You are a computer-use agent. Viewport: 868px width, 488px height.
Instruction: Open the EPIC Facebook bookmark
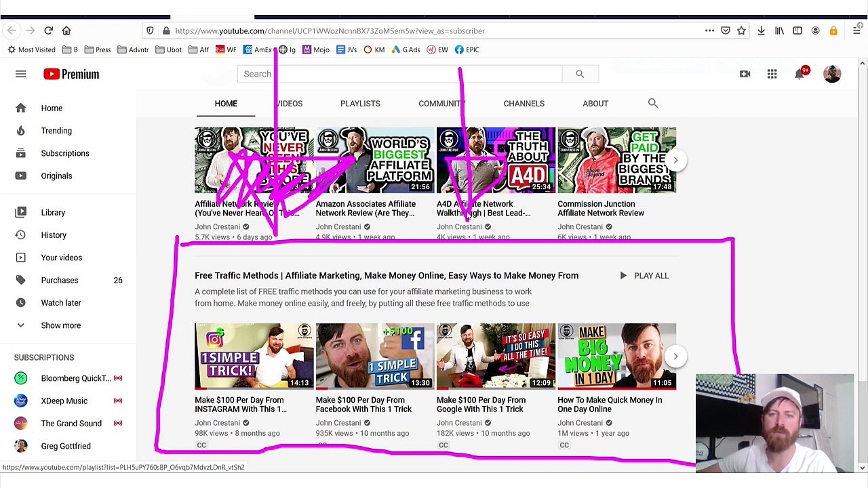point(467,49)
